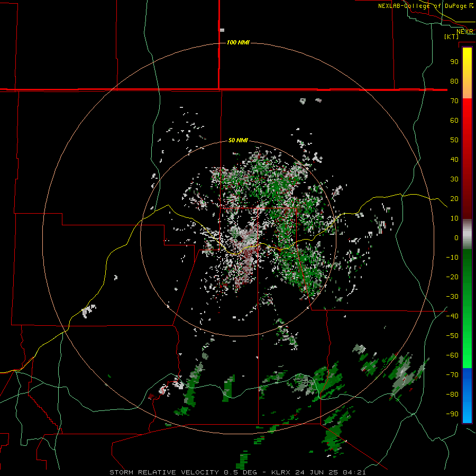Click the NEXR label near the legend
476x476 pixels.
pyautogui.click(x=465, y=32)
